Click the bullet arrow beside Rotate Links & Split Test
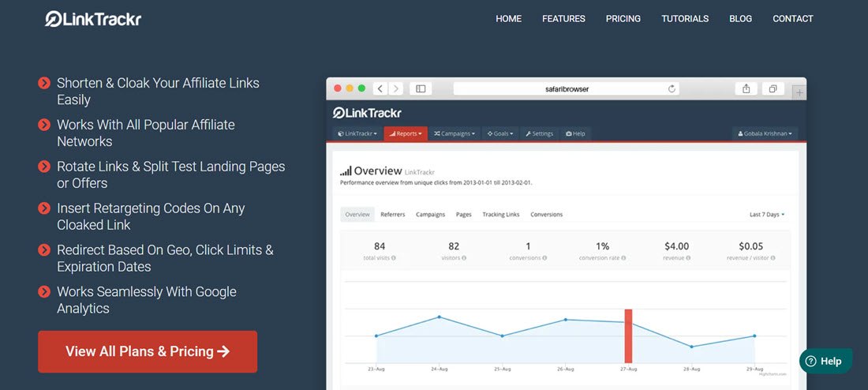The image size is (868, 390). (44, 167)
